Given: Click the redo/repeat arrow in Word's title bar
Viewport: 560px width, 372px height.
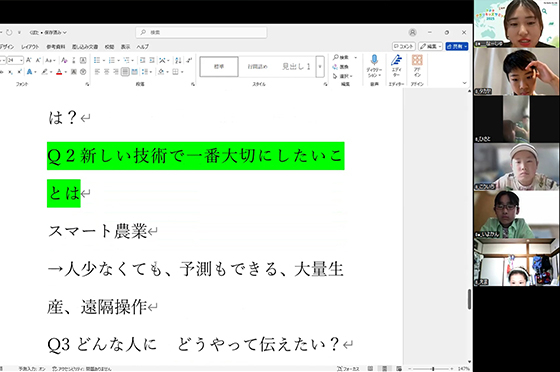Looking at the screenshot, I should point(9,32).
